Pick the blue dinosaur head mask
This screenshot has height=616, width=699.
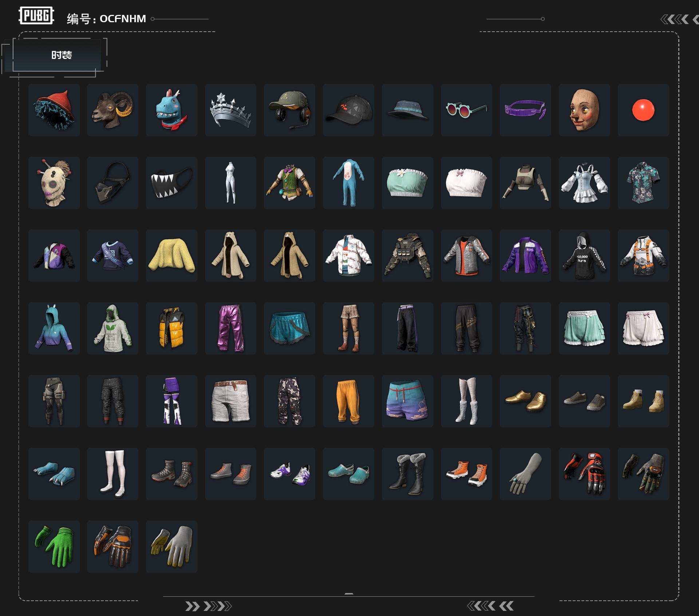171,110
